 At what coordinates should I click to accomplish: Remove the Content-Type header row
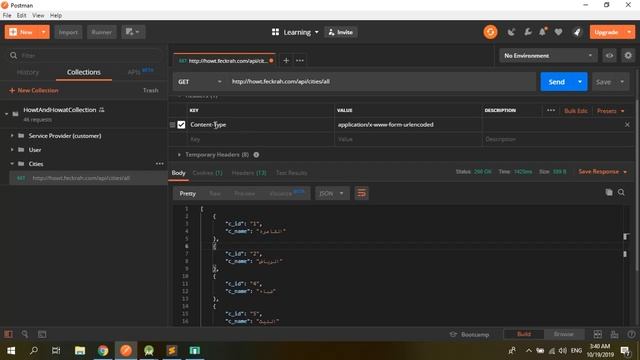(x=627, y=124)
